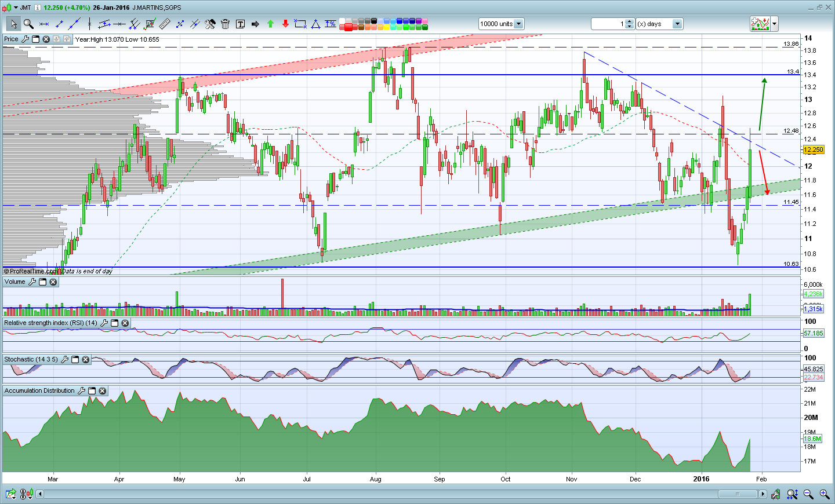Click the Stochastic (14 3 5) label
Viewport: 835px width, 504px height.
pos(31,359)
